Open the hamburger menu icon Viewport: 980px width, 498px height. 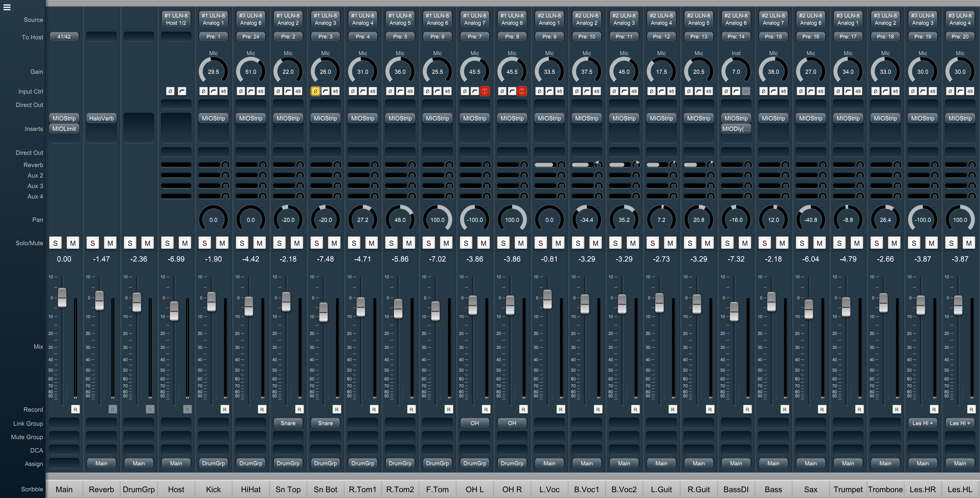pyautogui.click(x=7, y=7)
